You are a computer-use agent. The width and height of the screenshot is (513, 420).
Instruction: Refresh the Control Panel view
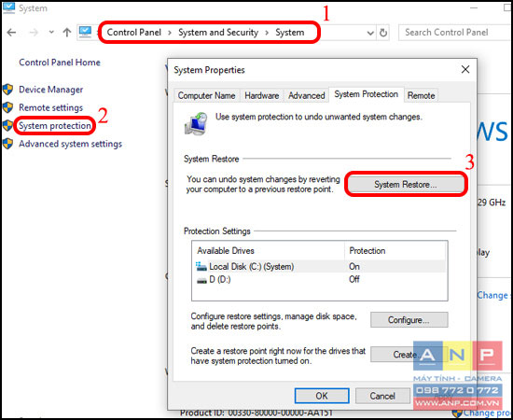pyautogui.click(x=383, y=33)
